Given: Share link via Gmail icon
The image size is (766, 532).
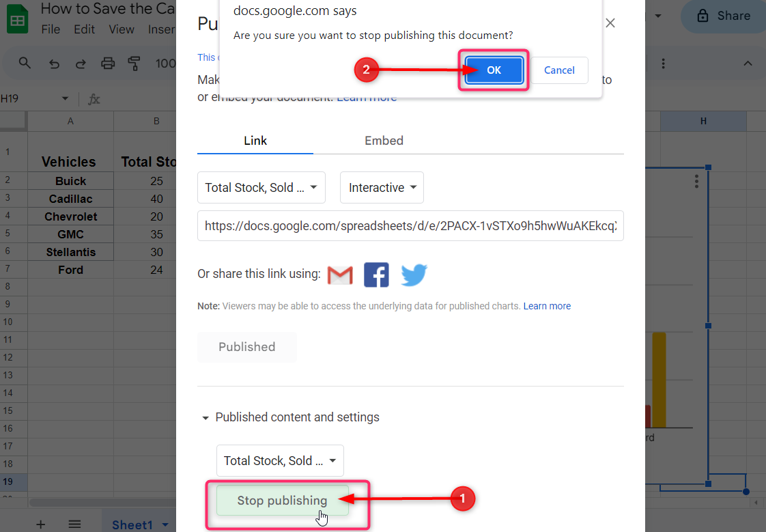Looking at the screenshot, I should coord(340,275).
